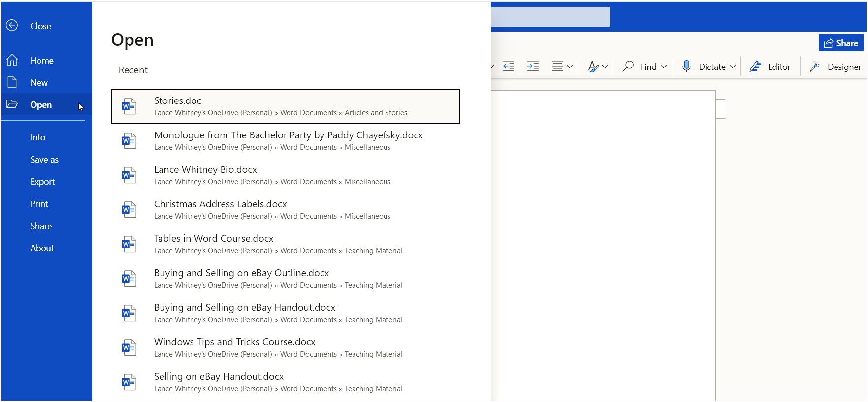Click the Close label in sidebar
The image size is (868, 402).
[x=41, y=26]
